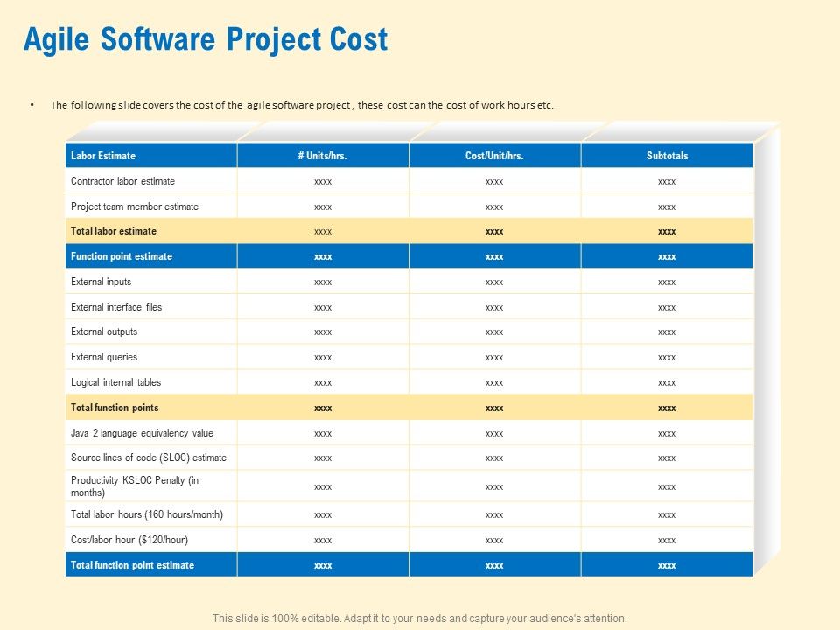Select the 'External outputs' row label

[x=104, y=332]
